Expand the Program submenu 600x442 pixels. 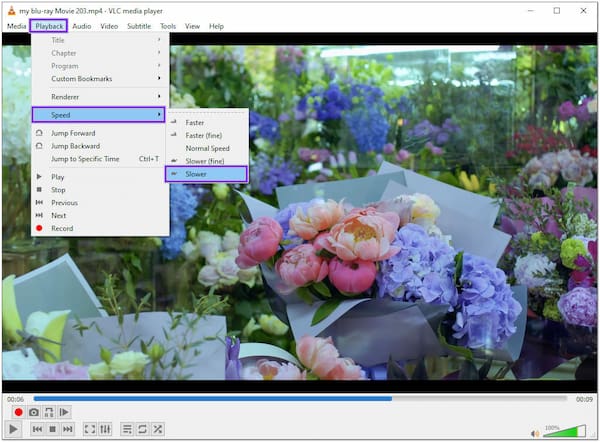click(100, 66)
